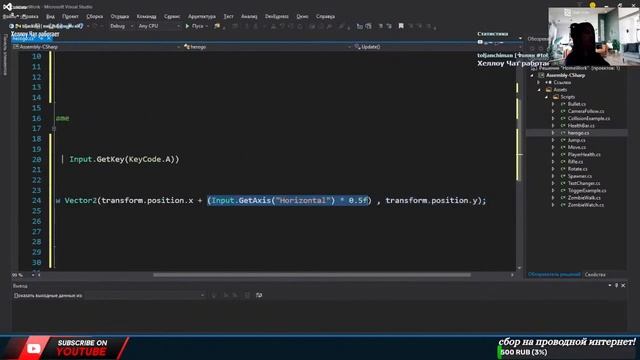
Task: Expand the PlayerHealth.cs node arrow
Action: tap(554, 155)
